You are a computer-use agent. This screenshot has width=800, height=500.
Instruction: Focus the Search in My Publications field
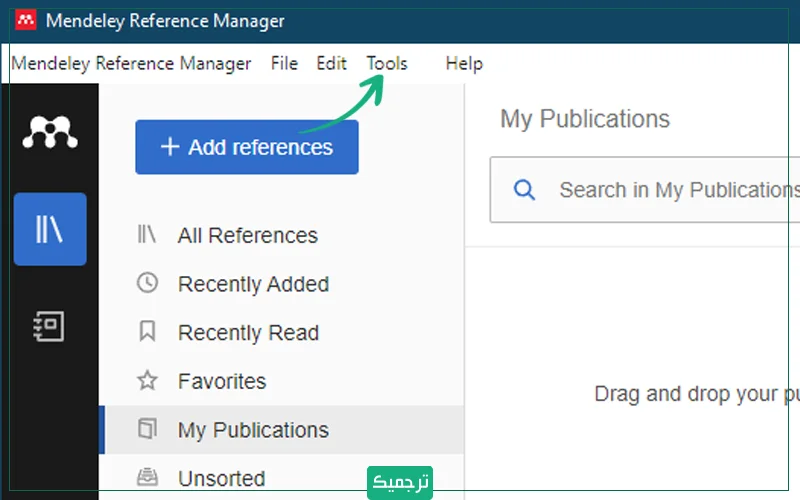click(645, 190)
